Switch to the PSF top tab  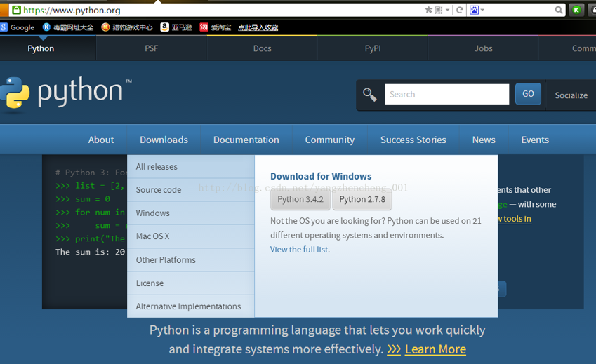(151, 48)
